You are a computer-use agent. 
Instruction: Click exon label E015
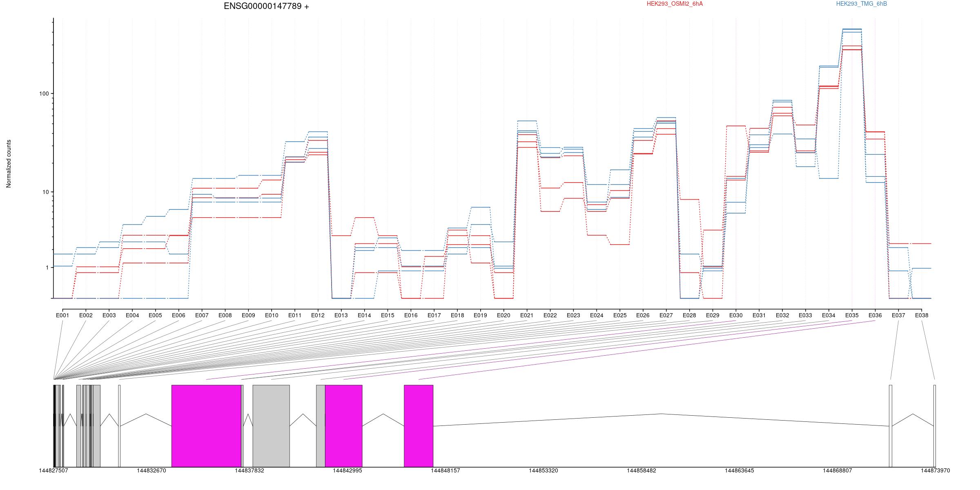click(x=388, y=315)
